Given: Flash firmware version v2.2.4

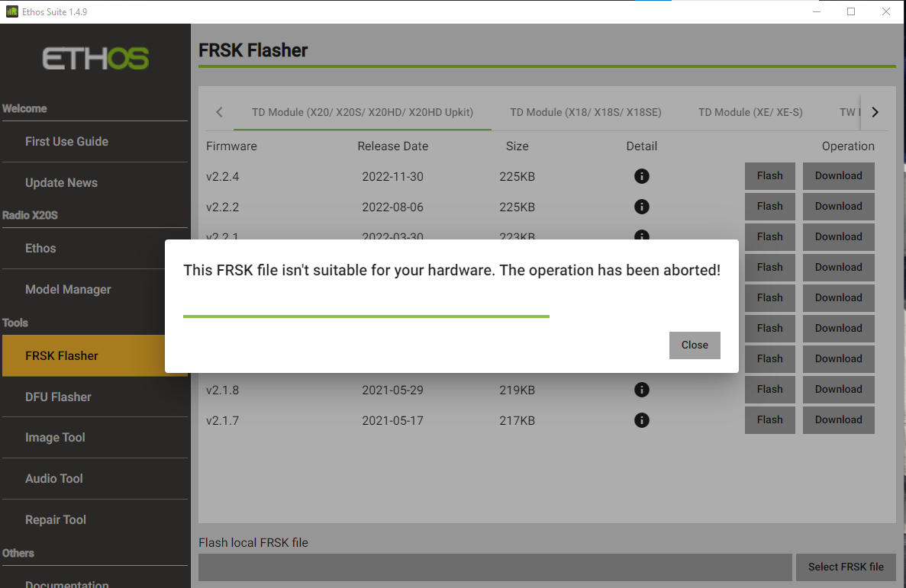Looking at the screenshot, I should point(769,176).
